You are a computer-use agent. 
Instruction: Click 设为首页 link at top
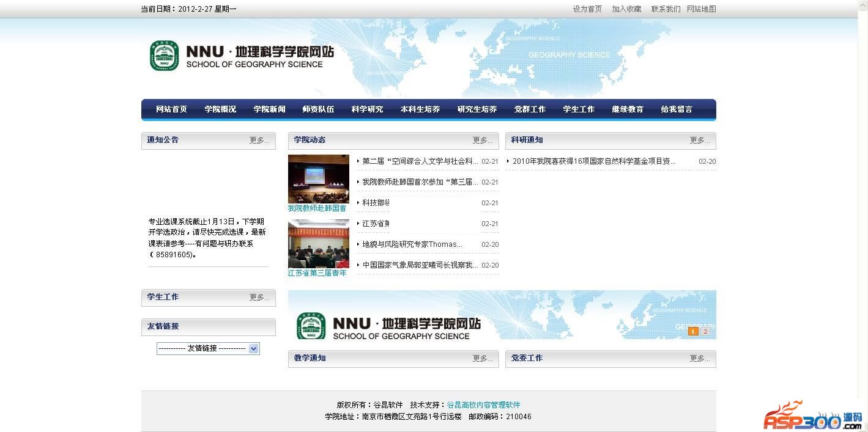(x=587, y=9)
